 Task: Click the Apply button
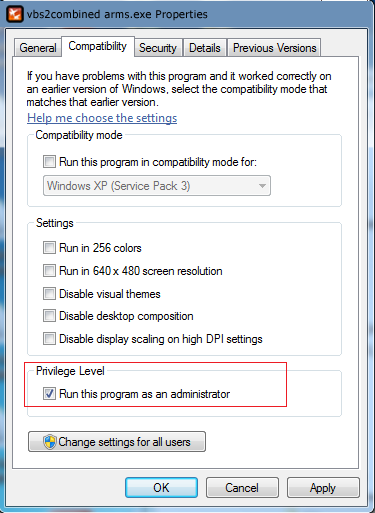pos(323,488)
